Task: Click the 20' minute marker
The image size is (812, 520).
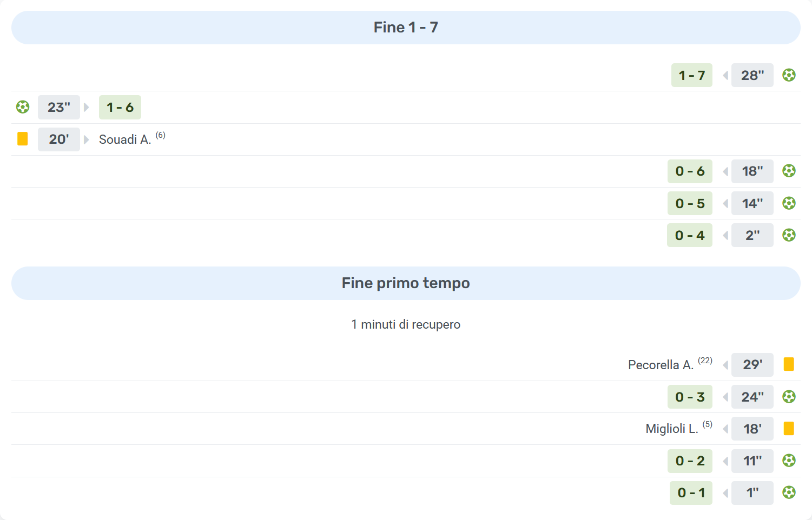Action: click(x=59, y=139)
